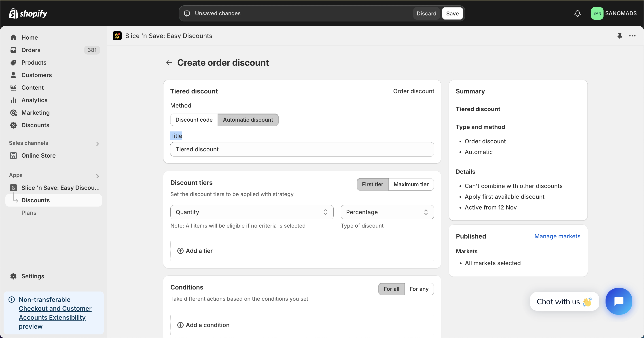Open the notifications bell icon
The image size is (644, 338).
[x=577, y=13]
